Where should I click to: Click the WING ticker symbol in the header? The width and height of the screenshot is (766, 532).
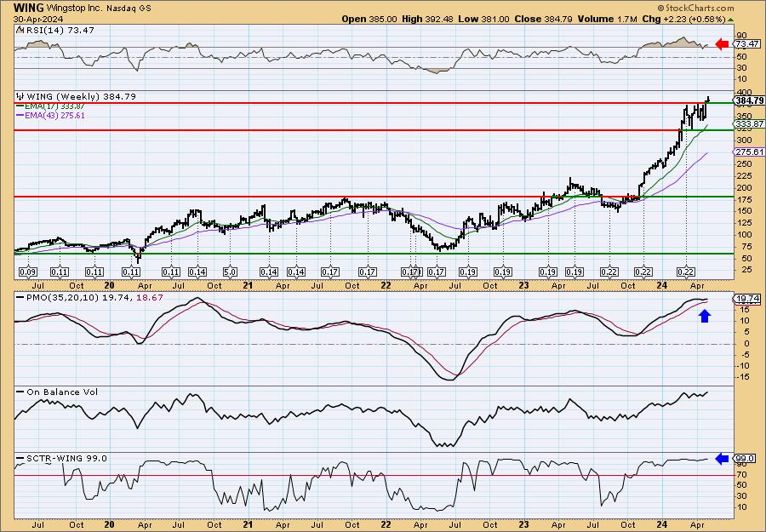click(28, 8)
